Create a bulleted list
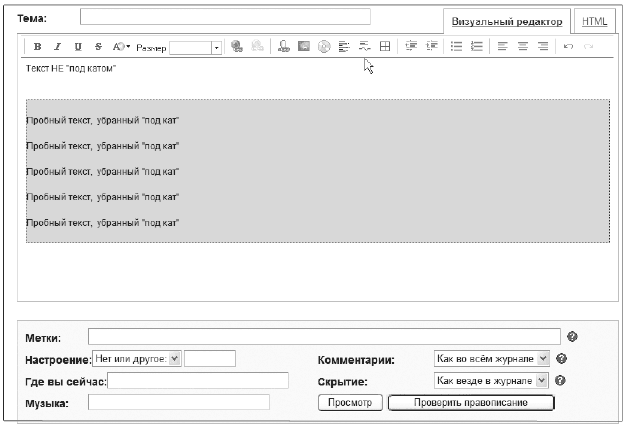 tap(456, 47)
